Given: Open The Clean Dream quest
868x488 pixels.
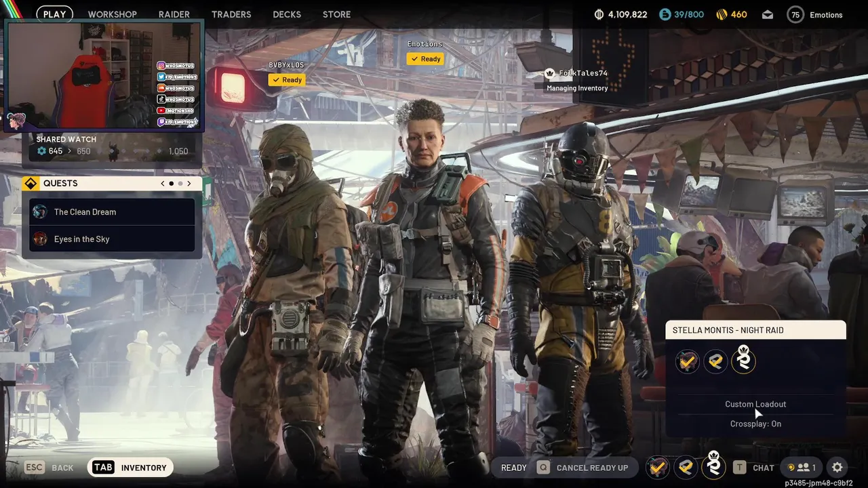Looking at the screenshot, I should point(113,212).
